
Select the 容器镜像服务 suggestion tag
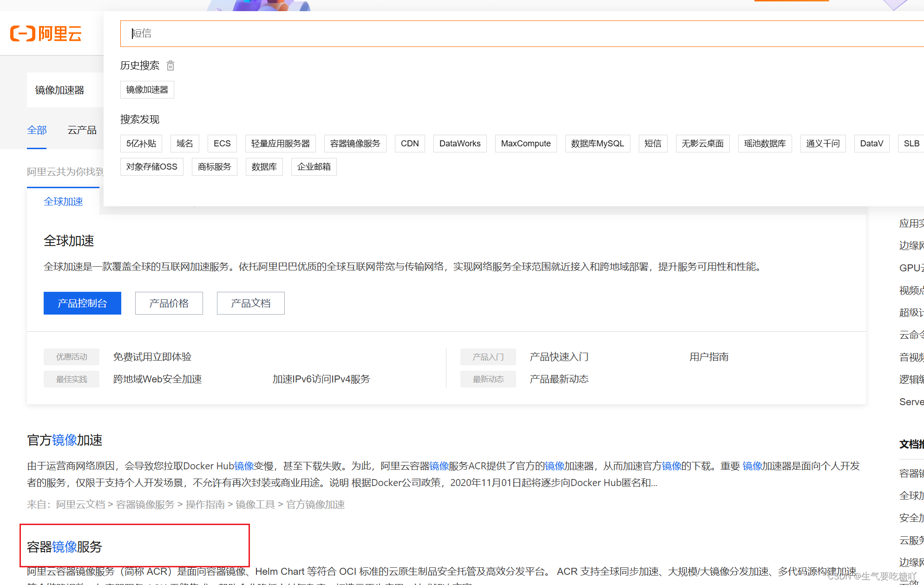pyautogui.click(x=355, y=144)
